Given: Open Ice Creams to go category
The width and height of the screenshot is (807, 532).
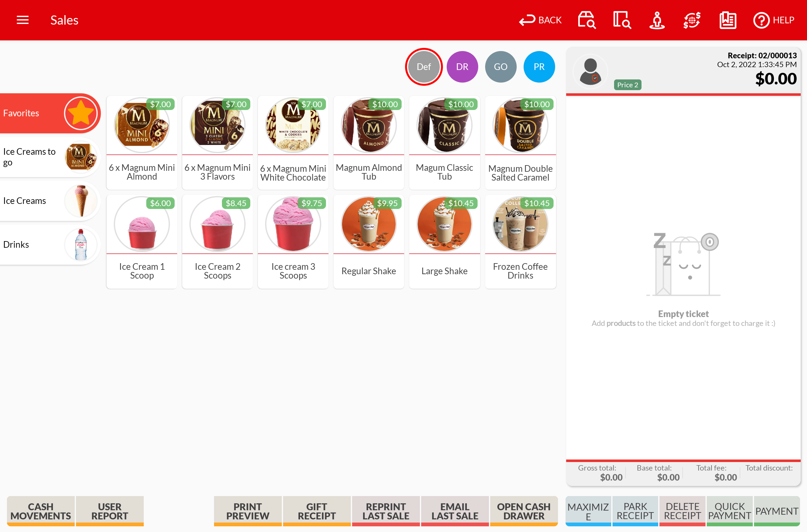Looking at the screenshot, I should click(49, 157).
